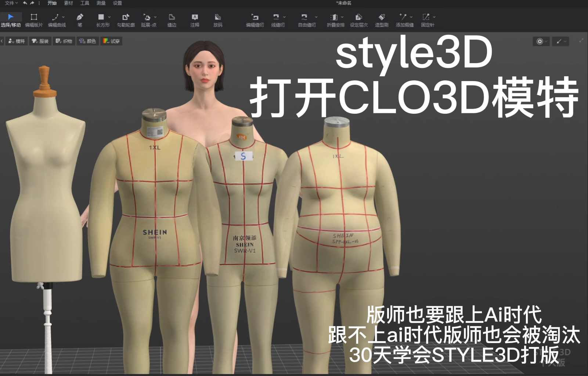Activate the 编辑版片 pattern edit tool
This screenshot has height=376, width=588.
[x=34, y=20]
